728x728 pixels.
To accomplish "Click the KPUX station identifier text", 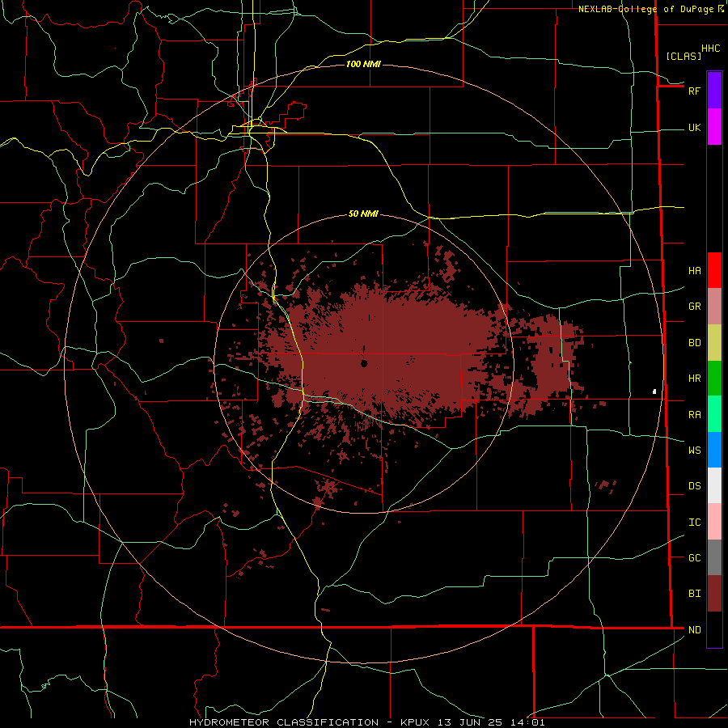I will (415, 722).
